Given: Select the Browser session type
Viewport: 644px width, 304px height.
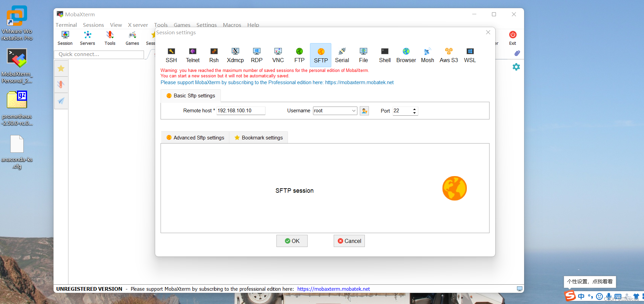Looking at the screenshot, I should click(406, 55).
